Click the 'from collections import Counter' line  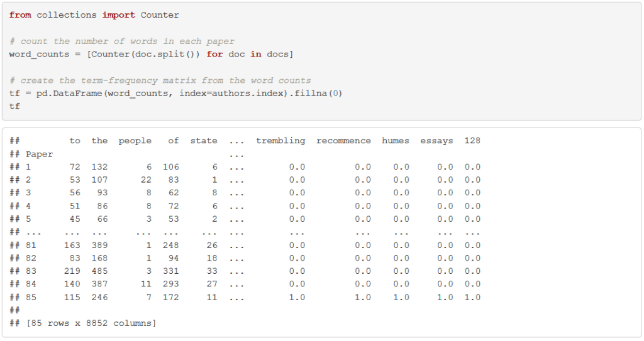pyautogui.click(x=94, y=14)
